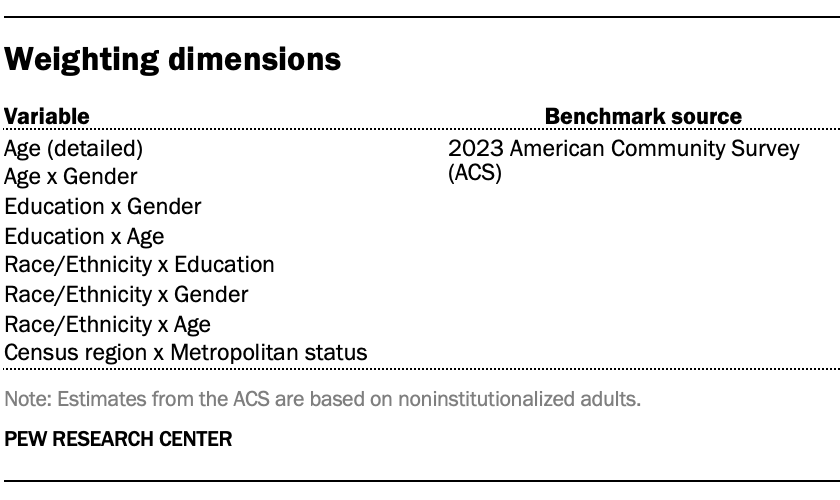
Task: Select 'Race/Ethnicity x Age' row
Action: [x=108, y=325]
